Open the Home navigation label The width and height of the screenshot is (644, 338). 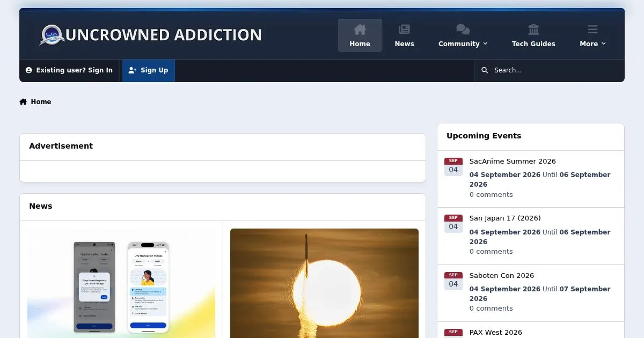tap(360, 44)
